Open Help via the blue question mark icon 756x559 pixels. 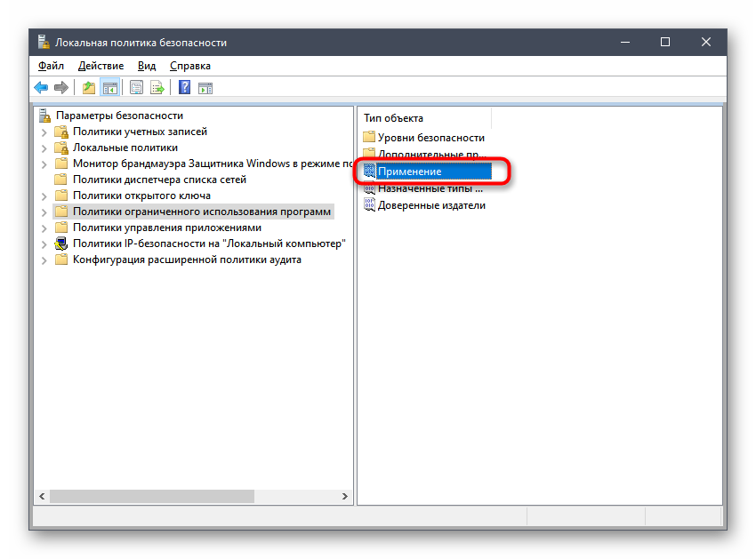click(x=184, y=87)
